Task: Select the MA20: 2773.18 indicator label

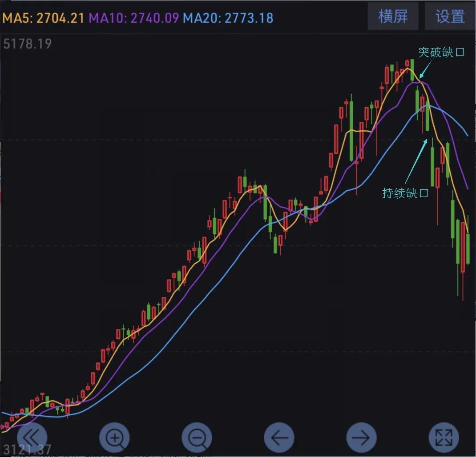Action: [x=228, y=18]
